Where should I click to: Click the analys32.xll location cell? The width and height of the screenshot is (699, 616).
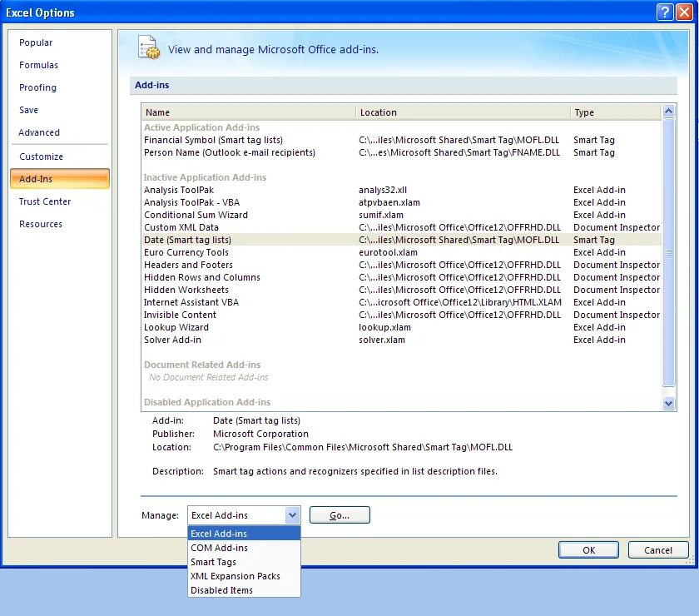(383, 190)
